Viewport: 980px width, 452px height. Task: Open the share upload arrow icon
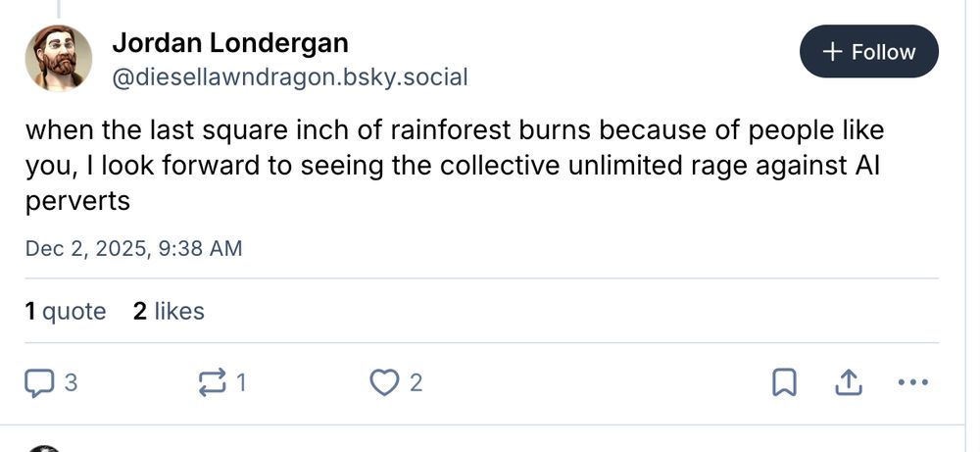point(848,382)
